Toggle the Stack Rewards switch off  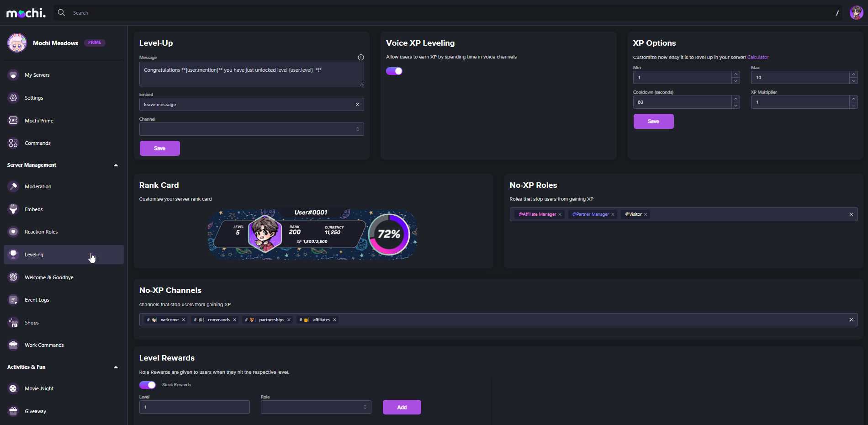point(148,385)
